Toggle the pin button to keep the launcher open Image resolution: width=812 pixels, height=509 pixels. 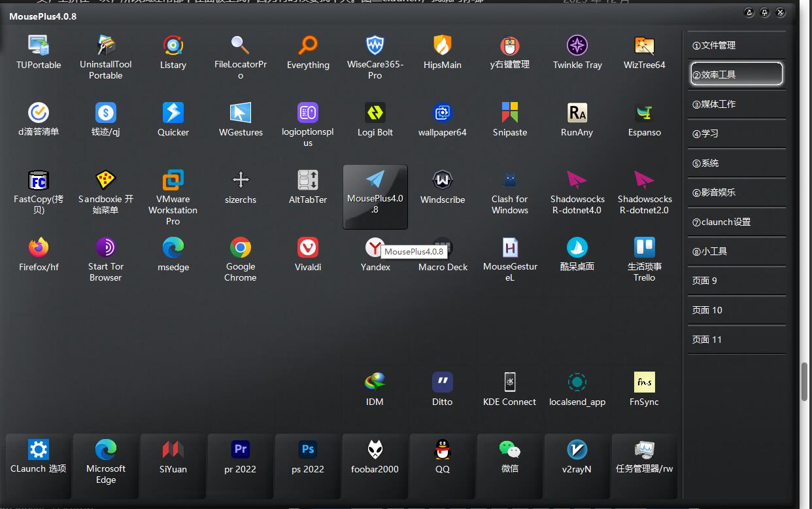[764, 12]
